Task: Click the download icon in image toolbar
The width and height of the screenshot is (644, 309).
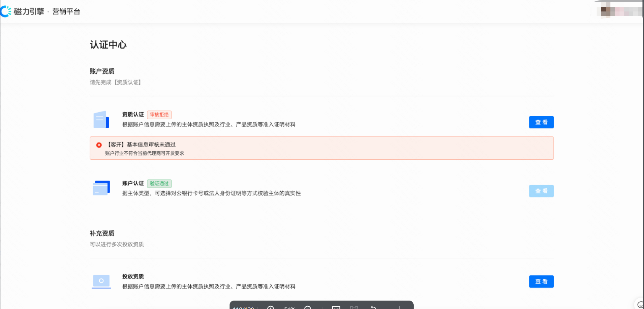Action: tap(400, 307)
